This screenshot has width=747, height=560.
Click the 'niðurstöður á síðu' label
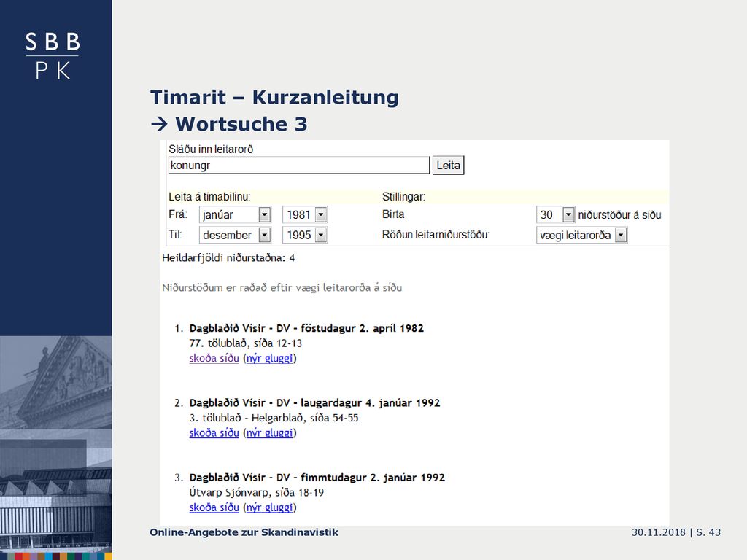coord(619,215)
